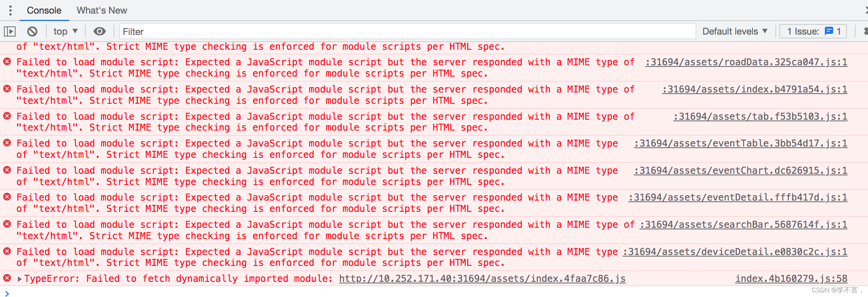Click the blue issue message icon
Screen dimensions: 868x297
coord(829,31)
